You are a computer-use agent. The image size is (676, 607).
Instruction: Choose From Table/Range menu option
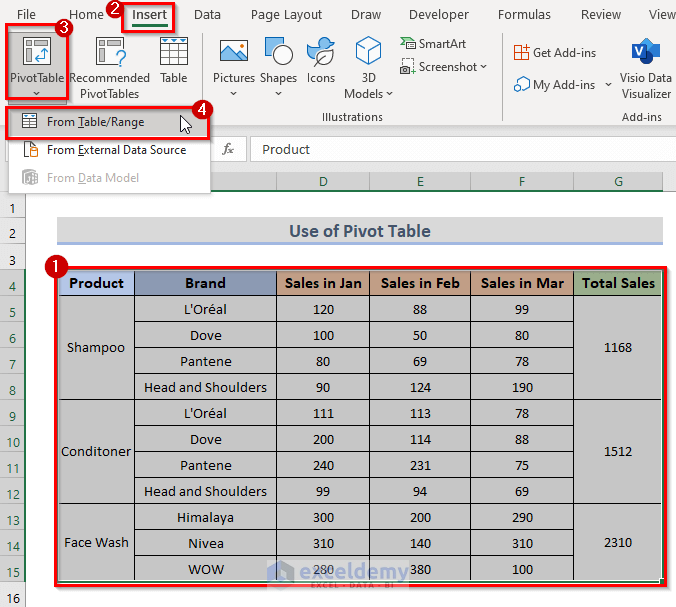click(96, 122)
